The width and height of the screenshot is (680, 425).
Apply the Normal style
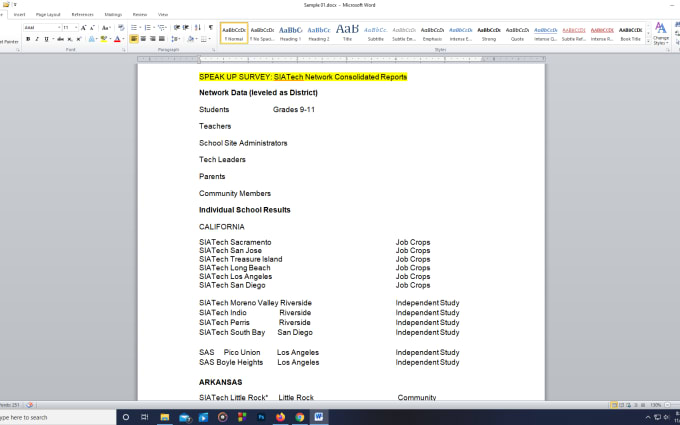pos(234,33)
